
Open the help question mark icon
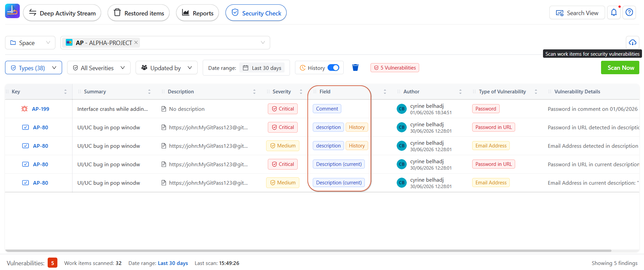point(629,13)
